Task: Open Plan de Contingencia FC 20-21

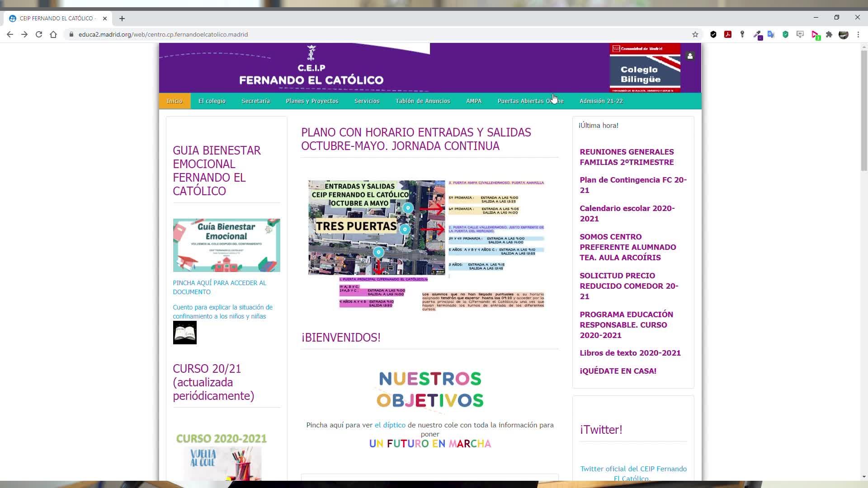Action: (x=633, y=185)
